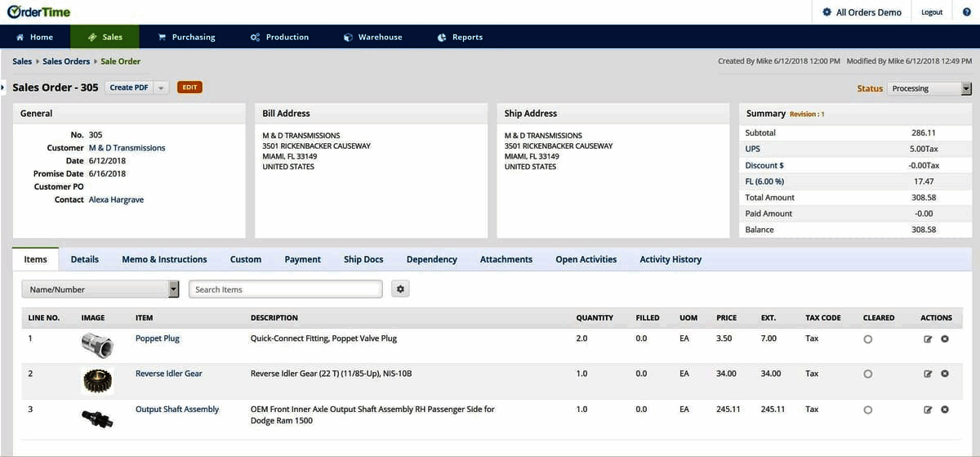
Task: Click the Reverse Idler Gear thumbnail image
Action: (97, 380)
